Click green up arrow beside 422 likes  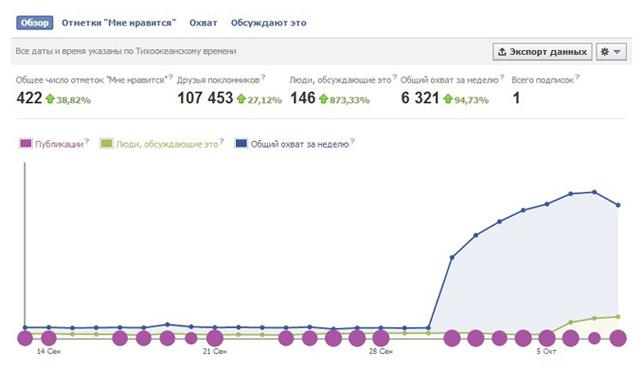[50, 99]
